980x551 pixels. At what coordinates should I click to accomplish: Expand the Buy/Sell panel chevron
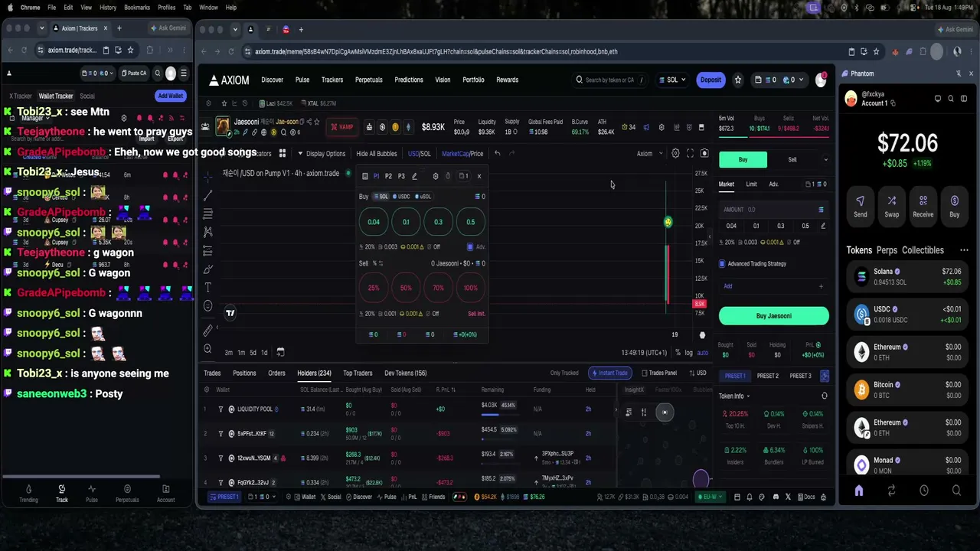[x=825, y=159]
